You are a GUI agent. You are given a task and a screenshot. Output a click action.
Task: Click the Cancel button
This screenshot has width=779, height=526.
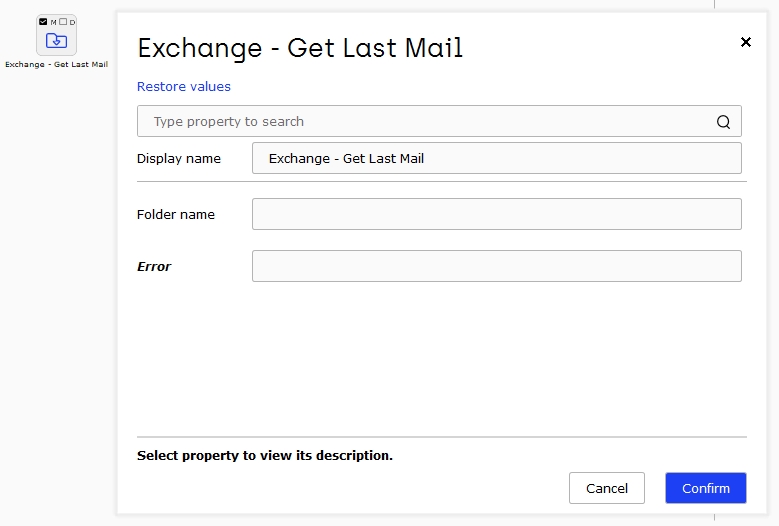point(607,488)
